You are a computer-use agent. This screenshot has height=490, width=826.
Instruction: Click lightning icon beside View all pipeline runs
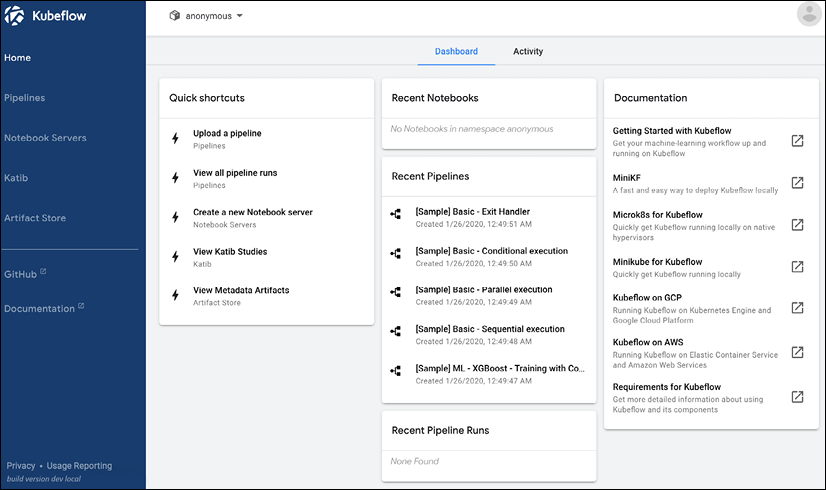[175, 178]
